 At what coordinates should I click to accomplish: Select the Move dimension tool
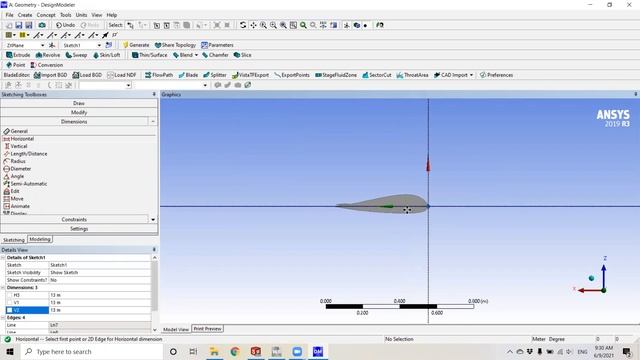click(13, 199)
